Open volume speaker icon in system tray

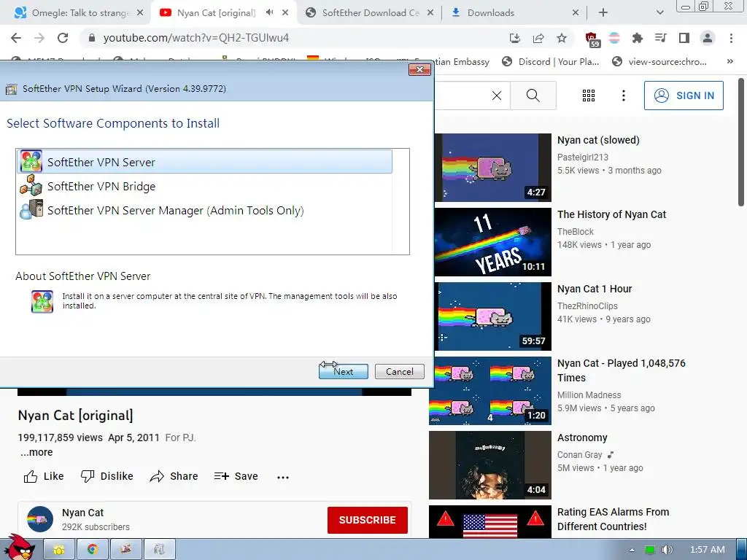667,550
